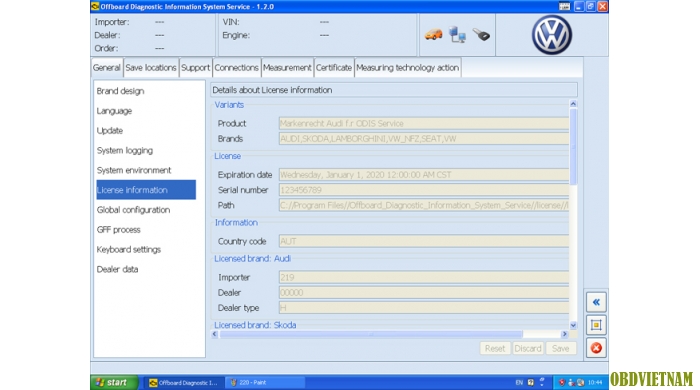Select Update in the sidebar list
700x390 pixels.
click(x=146, y=131)
